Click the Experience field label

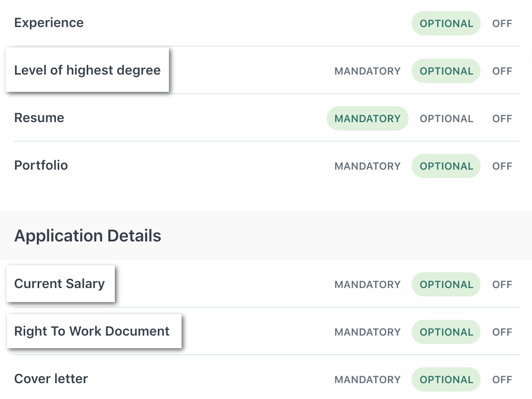coord(49,22)
